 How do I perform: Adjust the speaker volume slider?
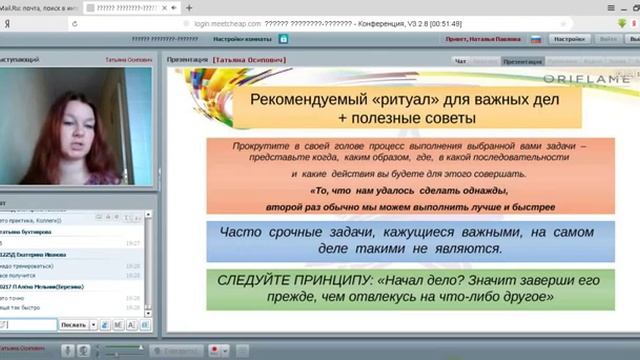coord(124,347)
